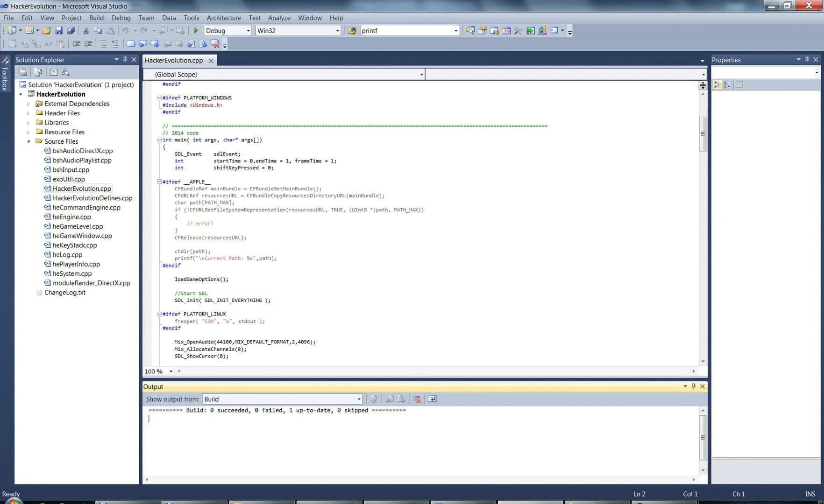Auto-hide the Properties window with its pin
The image size is (824, 504).
pyautogui.click(x=806, y=60)
